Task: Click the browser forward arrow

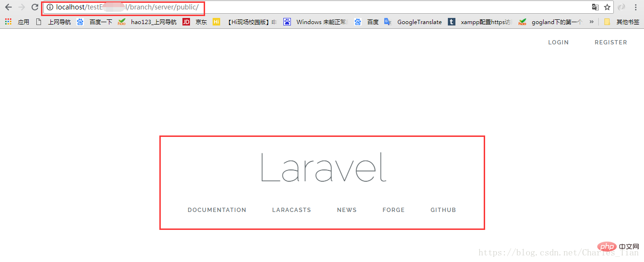Action: coord(21,7)
